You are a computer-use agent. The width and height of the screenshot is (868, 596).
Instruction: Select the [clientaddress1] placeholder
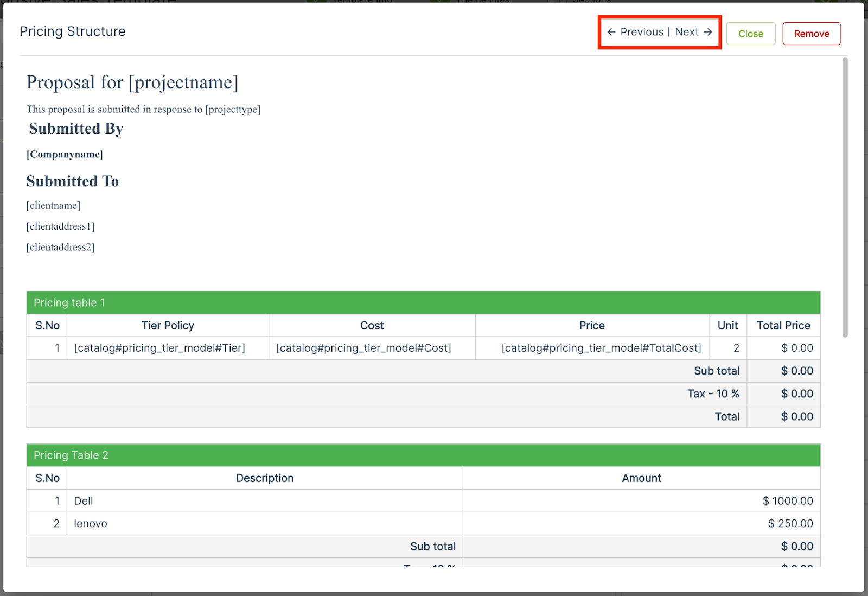61,226
